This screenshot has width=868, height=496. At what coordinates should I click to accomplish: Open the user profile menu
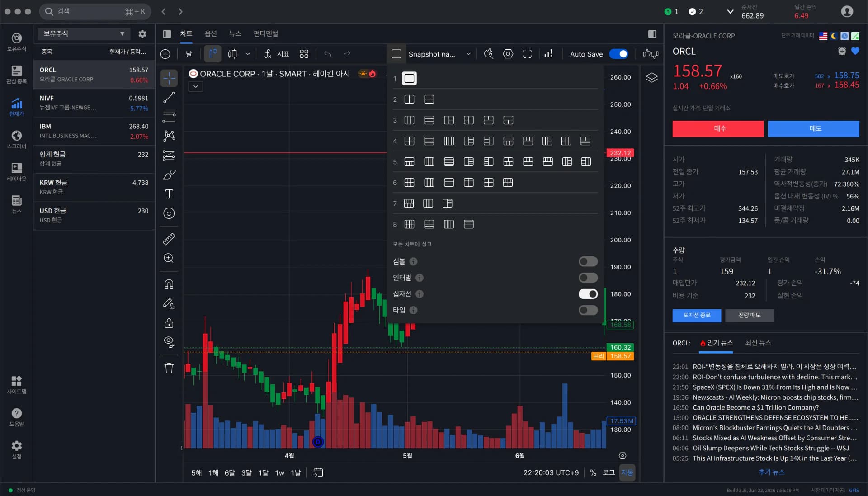(x=847, y=11)
